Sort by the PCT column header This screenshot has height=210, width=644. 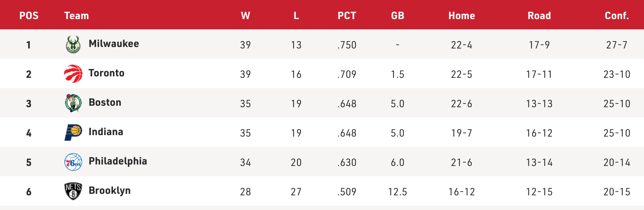(347, 15)
